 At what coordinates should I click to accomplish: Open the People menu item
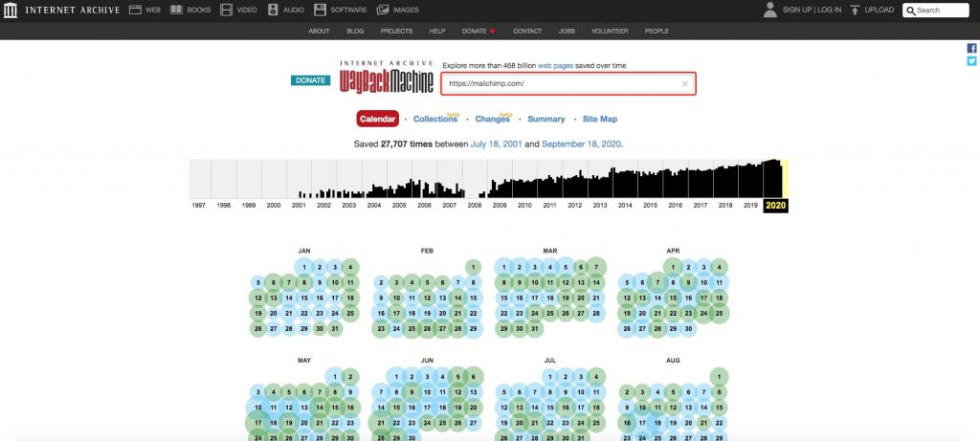tap(657, 32)
